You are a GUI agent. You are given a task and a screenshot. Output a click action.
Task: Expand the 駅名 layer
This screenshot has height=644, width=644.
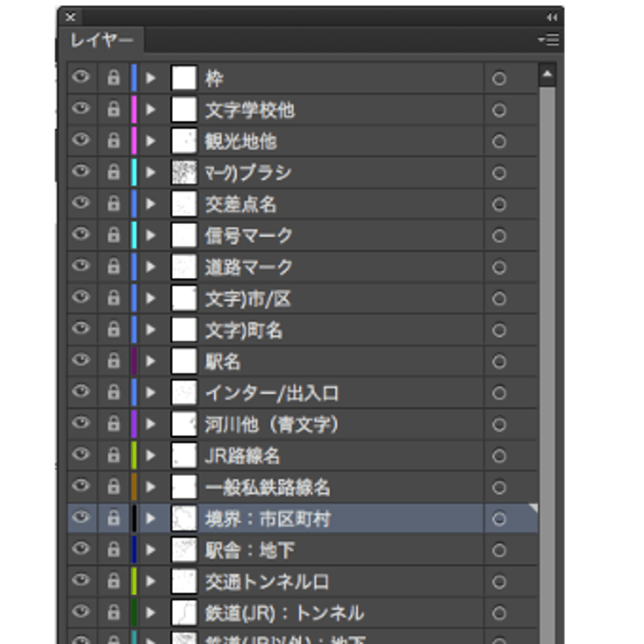tap(150, 361)
